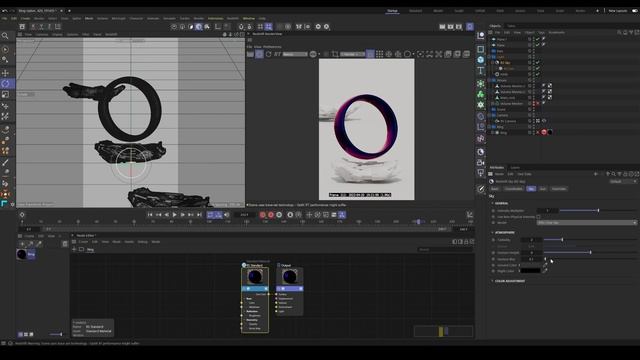Click the Attributes search magnifier icon
This screenshot has height=360, width=640.
click(613, 174)
